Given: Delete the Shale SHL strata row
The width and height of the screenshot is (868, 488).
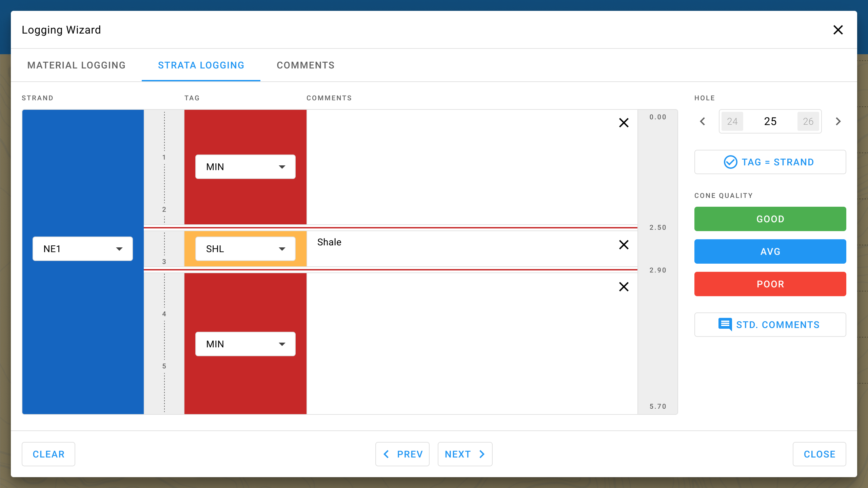Looking at the screenshot, I should pyautogui.click(x=624, y=245).
